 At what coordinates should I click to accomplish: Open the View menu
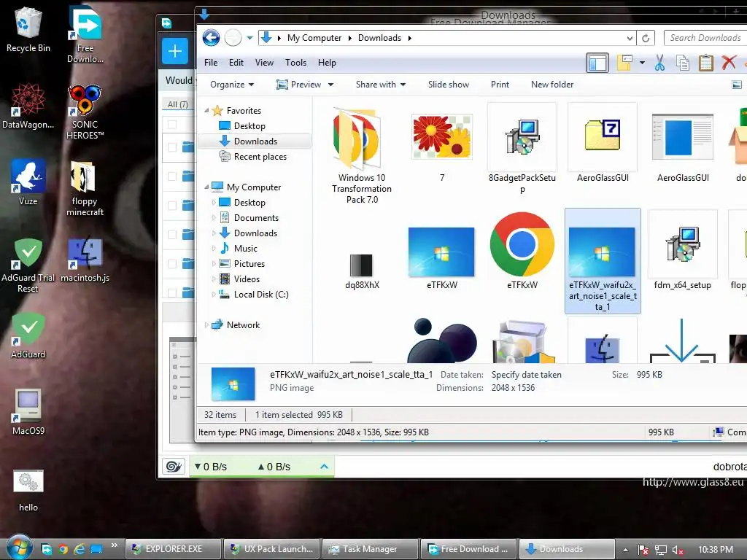click(264, 63)
